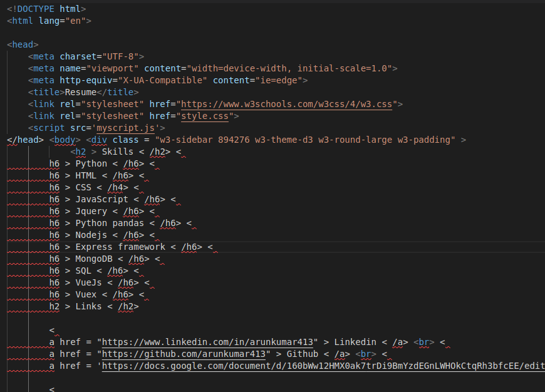Click the JavaScript skill text
This screenshot has height=392, width=545.
point(102,199)
